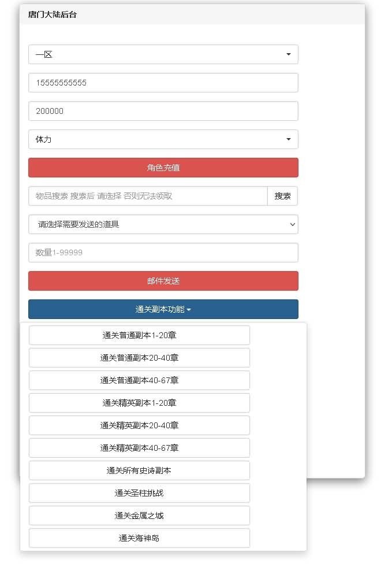This screenshot has height=571, width=392.
Task: Click the red 邮件发送 mail send button
Action: tap(163, 281)
